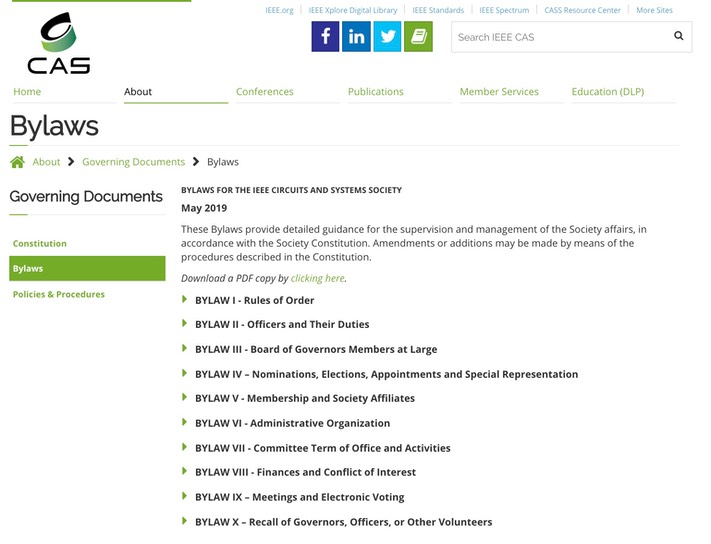Screen dimensions: 711x544
Task: Visit the IEEE Standards link
Action: (x=438, y=10)
